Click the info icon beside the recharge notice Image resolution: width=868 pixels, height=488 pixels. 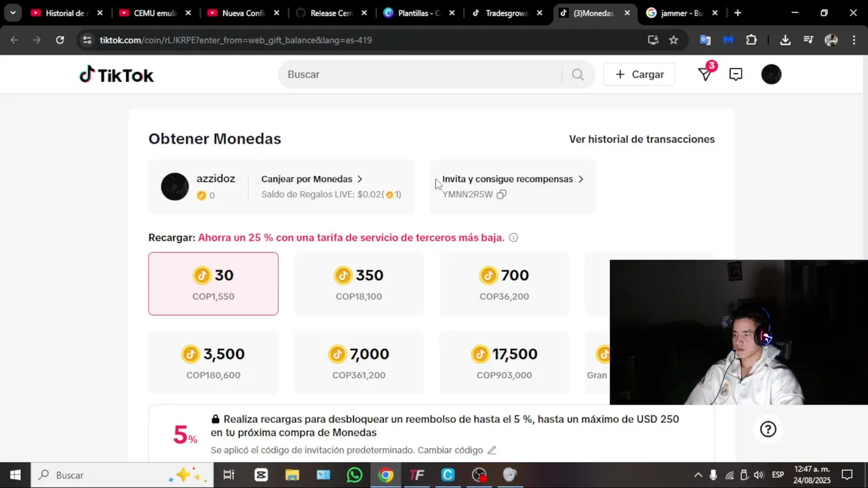[513, 237]
